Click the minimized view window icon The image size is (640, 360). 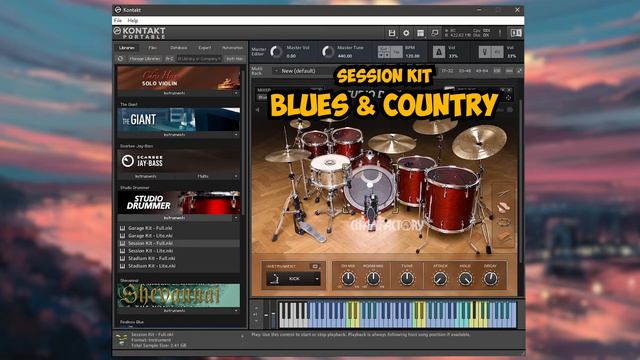(435, 33)
